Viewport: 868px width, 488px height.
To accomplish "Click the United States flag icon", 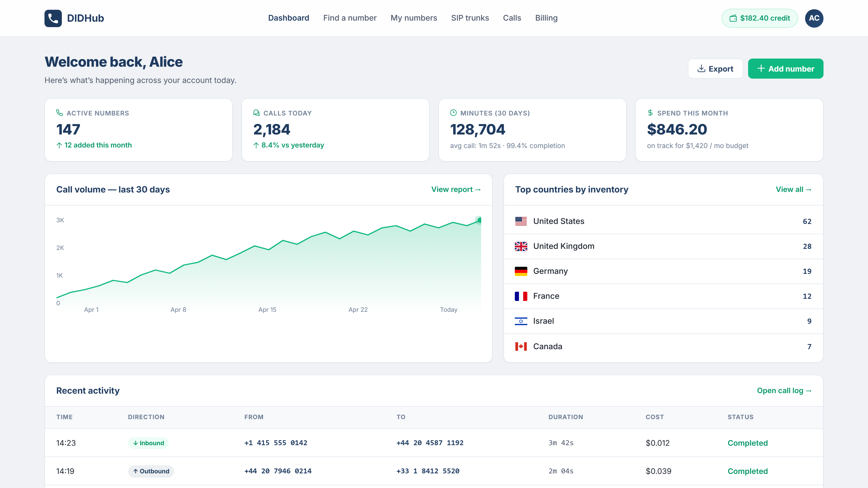I will [521, 221].
